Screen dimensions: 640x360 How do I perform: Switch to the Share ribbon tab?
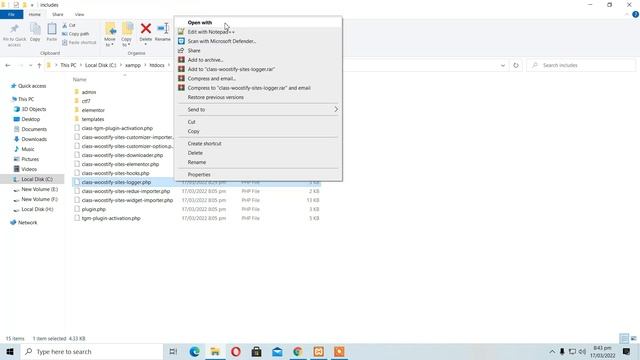click(x=58, y=14)
